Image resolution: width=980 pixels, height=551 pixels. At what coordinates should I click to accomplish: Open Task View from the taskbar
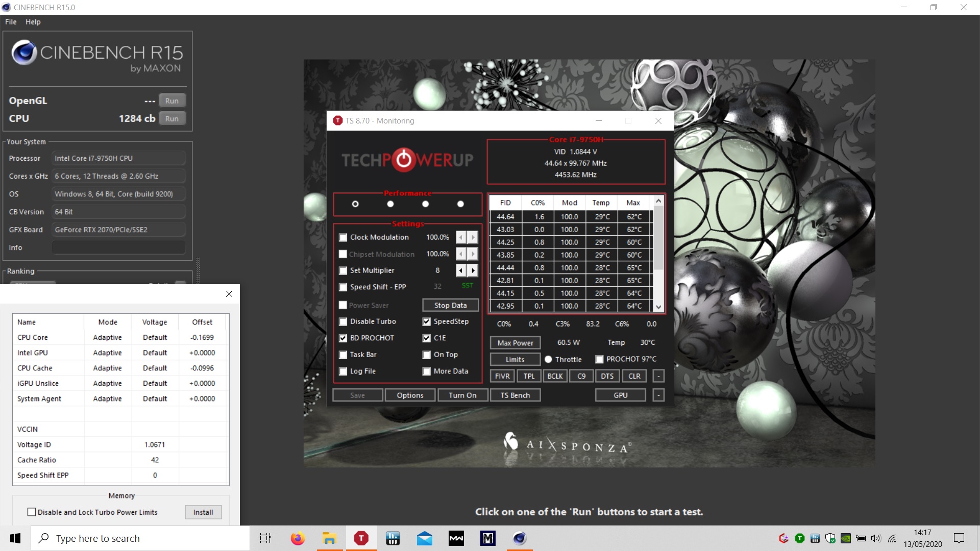(x=265, y=538)
